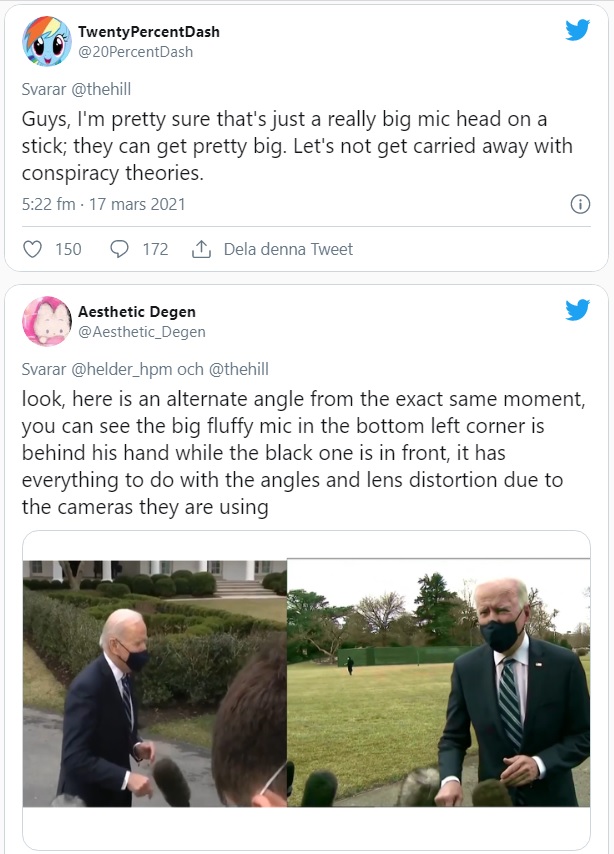This screenshot has height=854, width=614.
Task: Click Twitter bird icon on Aesthetic Degen tweet
Action: pos(577,310)
